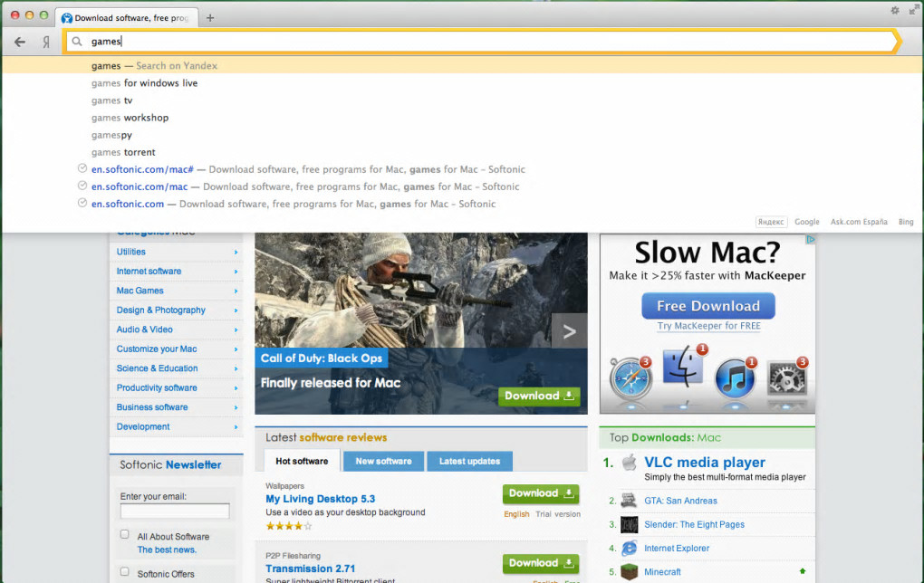Choose the 'games torrent' suggestion
This screenshot has width=924, height=583.
click(x=462, y=152)
